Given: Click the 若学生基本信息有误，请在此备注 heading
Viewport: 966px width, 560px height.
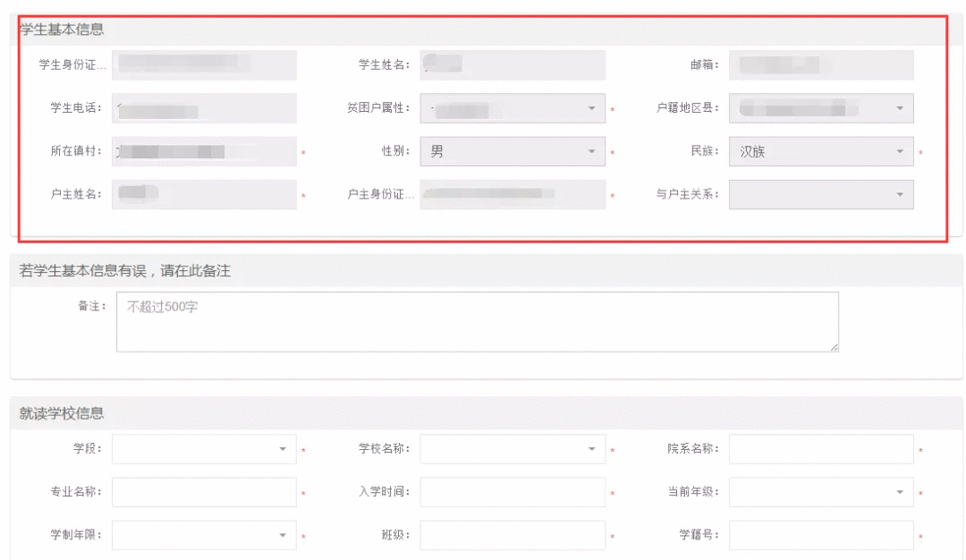Looking at the screenshot, I should pos(124,271).
